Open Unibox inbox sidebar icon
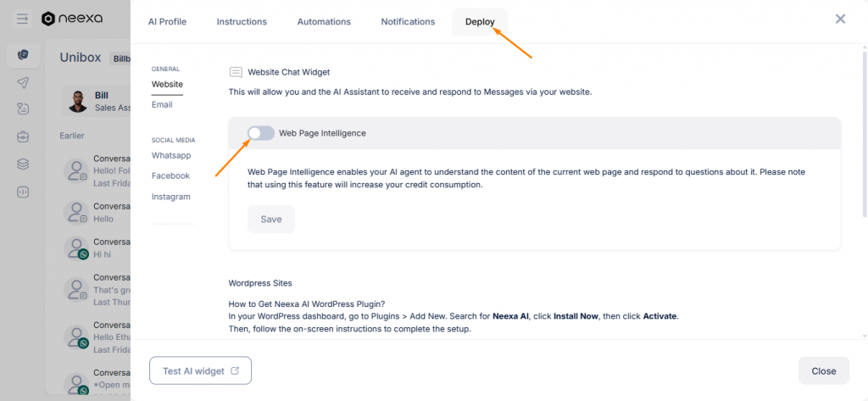Viewport: 868px width, 401px height. pos(23,55)
